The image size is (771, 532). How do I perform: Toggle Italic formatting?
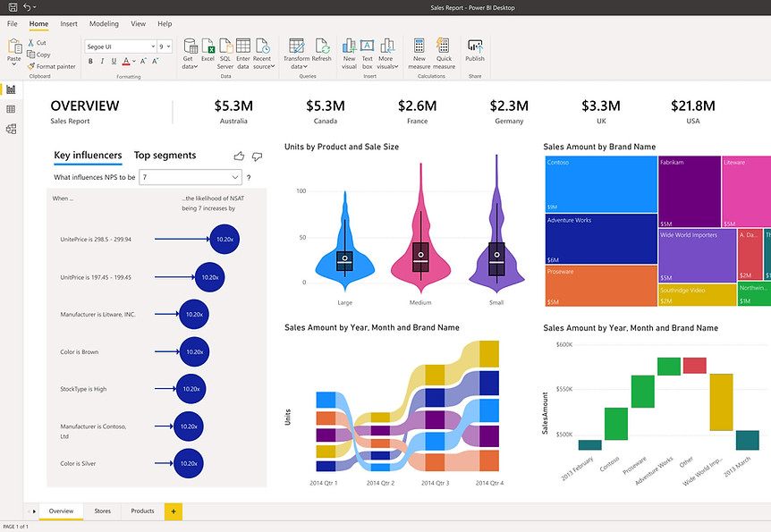tap(102, 62)
